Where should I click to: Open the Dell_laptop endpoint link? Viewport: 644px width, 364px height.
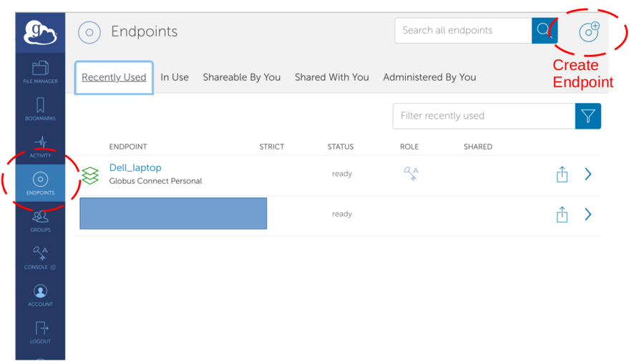135,167
